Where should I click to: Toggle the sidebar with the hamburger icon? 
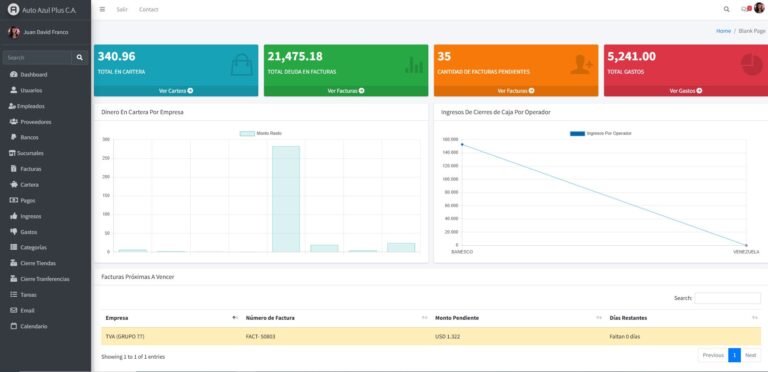[x=102, y=9]
